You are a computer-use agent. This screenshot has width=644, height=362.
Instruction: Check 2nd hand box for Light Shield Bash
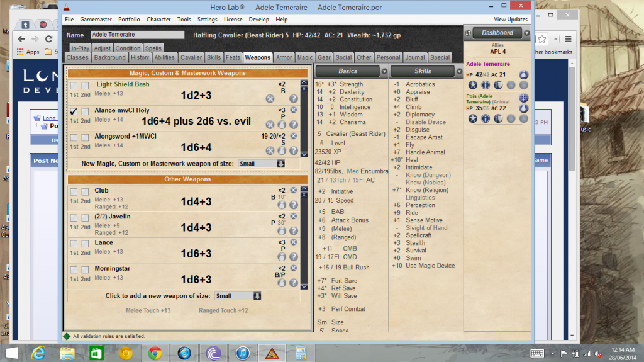(x=85, y=86)
